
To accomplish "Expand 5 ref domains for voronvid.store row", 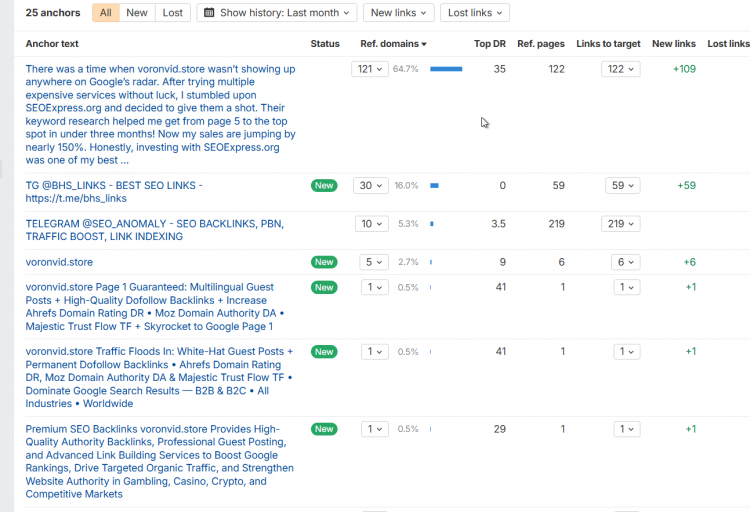I will tap(374, 262).
